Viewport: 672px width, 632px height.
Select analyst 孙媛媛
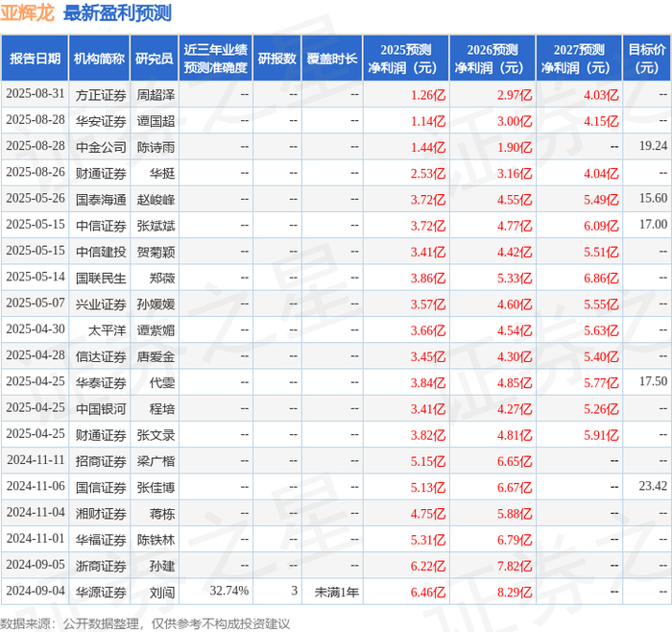(x=156, y=304)
